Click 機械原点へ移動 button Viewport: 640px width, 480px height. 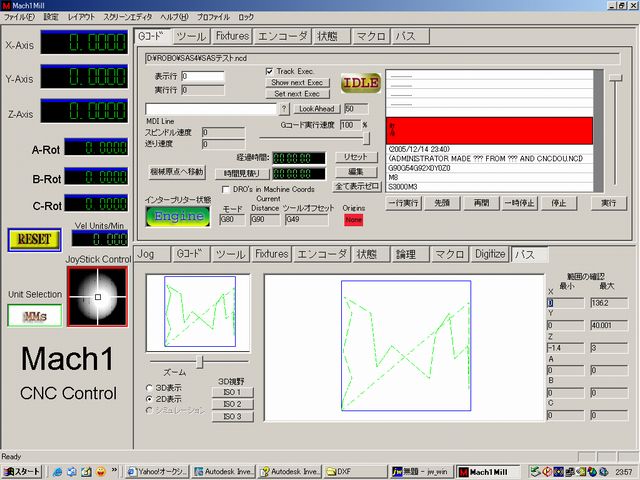click(177, 172)
